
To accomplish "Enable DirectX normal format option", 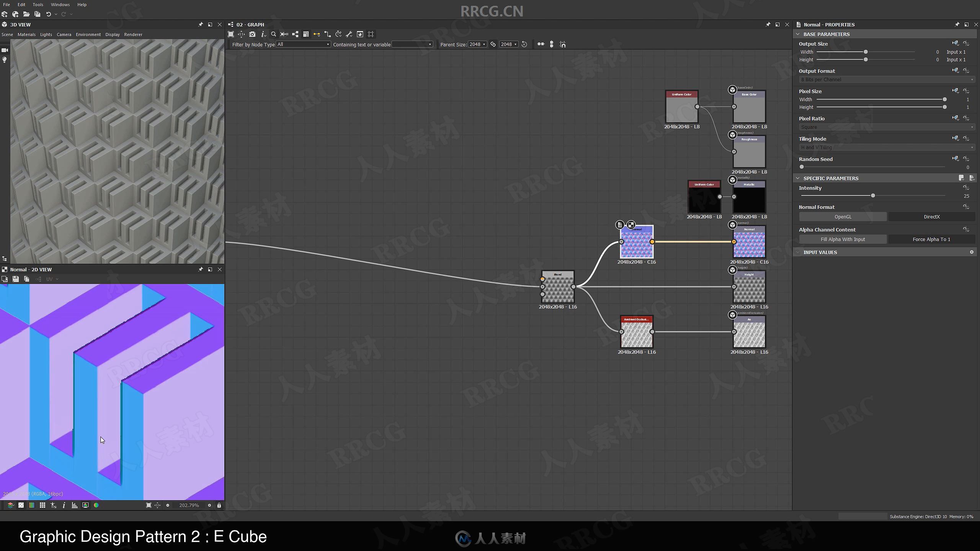I will click(930, 216).
